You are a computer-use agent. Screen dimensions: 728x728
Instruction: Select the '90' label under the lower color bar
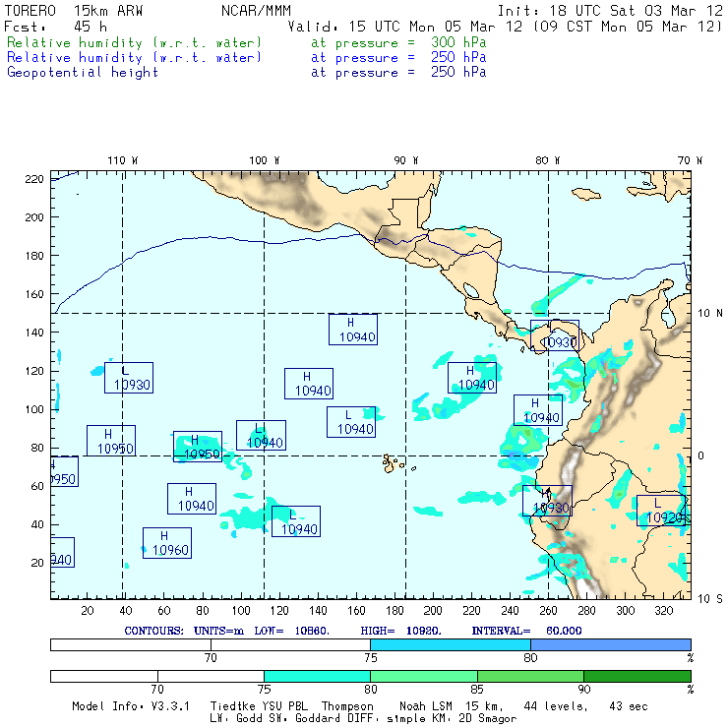click(584, 689)
